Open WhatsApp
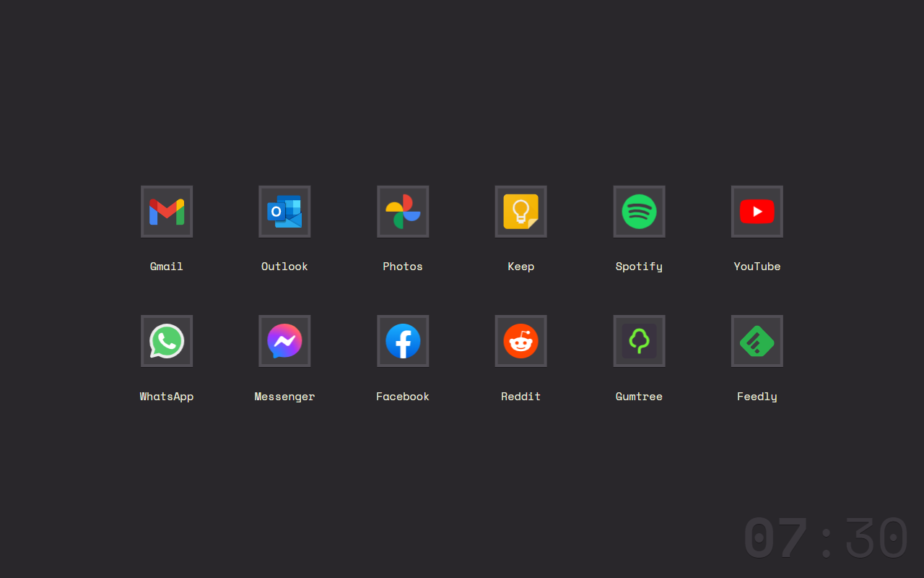 (167, 340)
